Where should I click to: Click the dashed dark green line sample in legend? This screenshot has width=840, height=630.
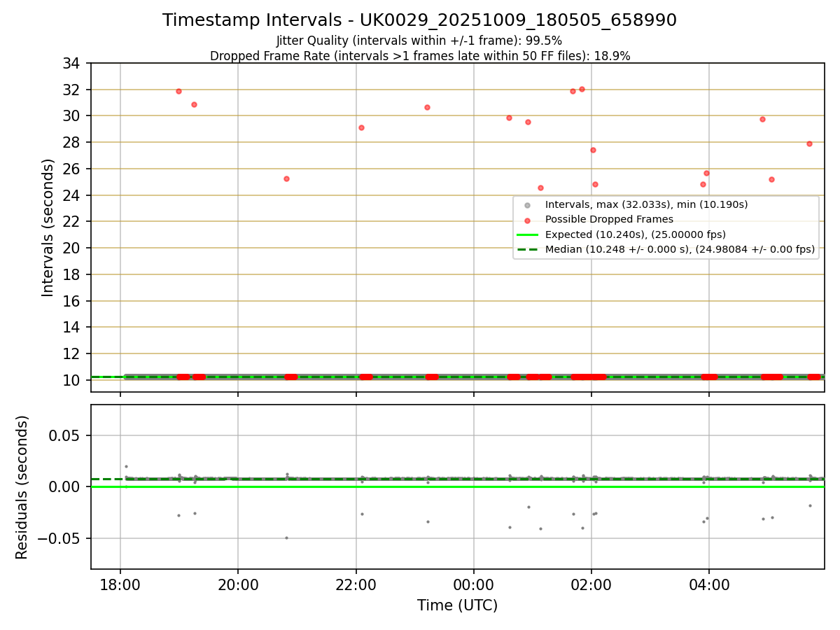pyautogui.click(x=527, y=249)
